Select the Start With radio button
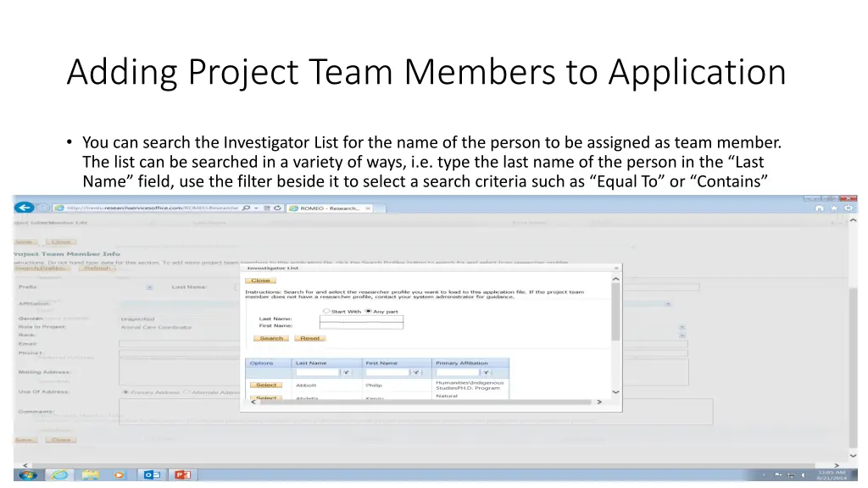This screenshot has width=868, height=488. pyautogui.click(x=326, y=311)
